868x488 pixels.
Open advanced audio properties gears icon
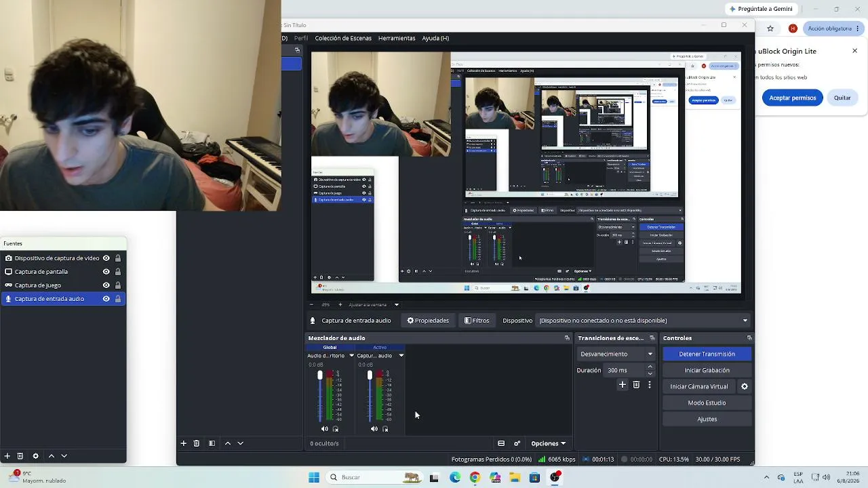517,443
